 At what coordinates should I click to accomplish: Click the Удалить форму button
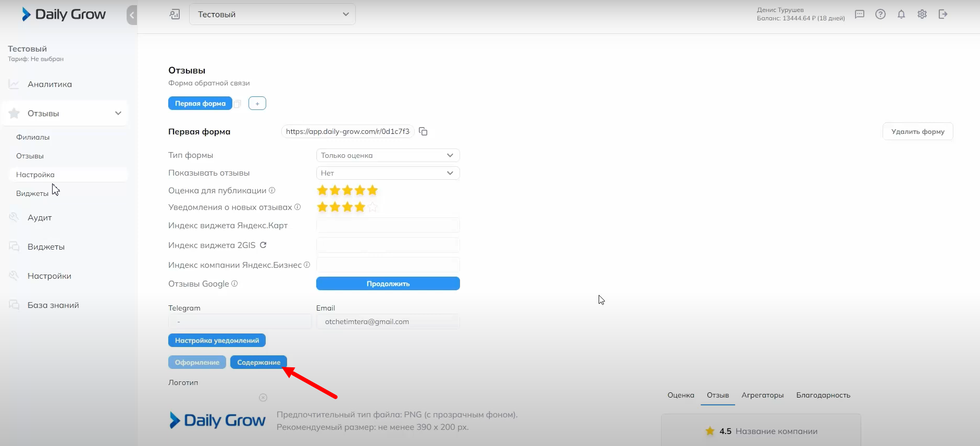click(917, 131)
